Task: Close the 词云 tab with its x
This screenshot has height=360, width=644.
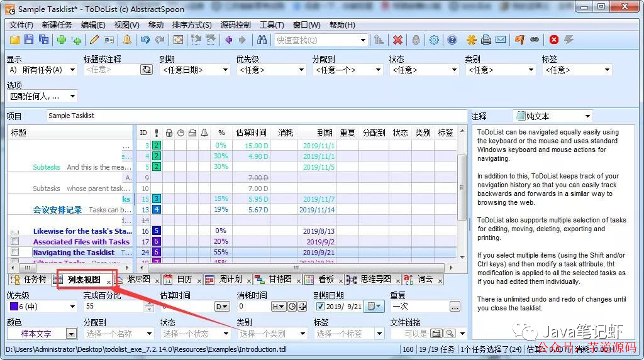Action: (440, 281)
